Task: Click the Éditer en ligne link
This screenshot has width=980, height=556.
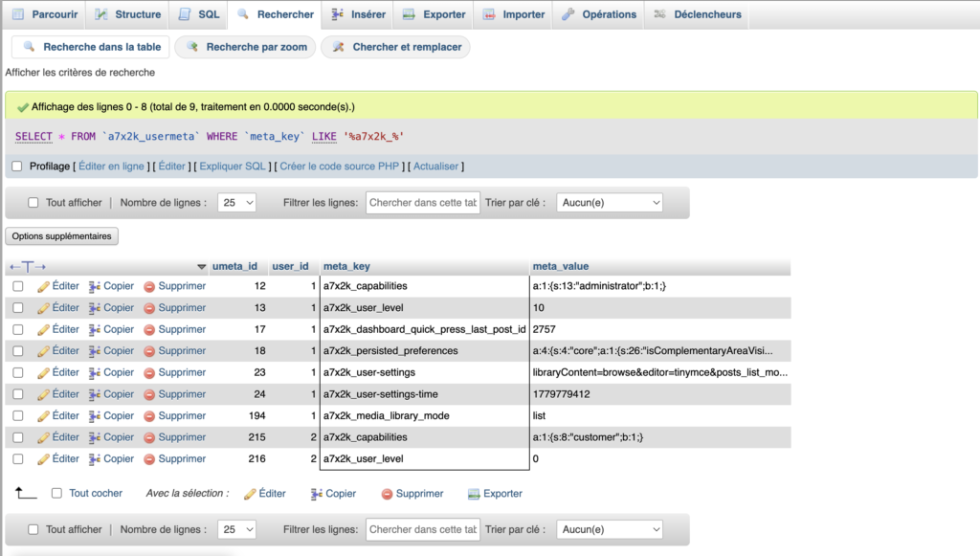Action: tap(111, 167)
